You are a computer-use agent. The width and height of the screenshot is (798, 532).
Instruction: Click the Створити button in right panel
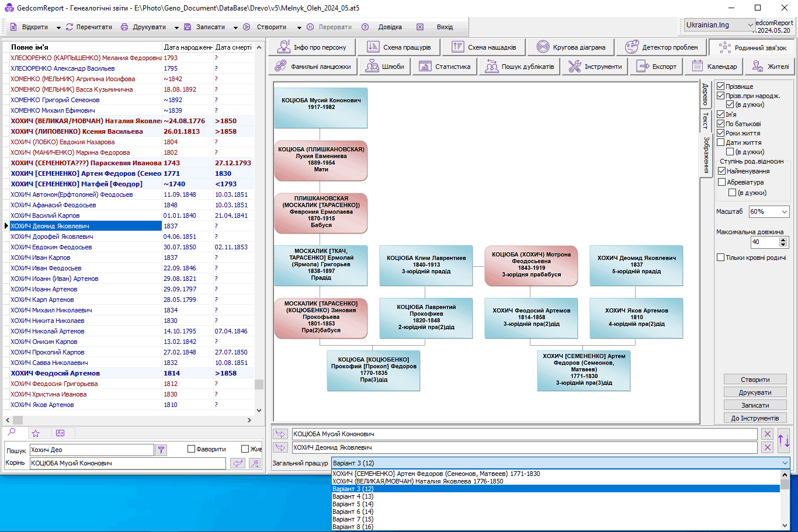tap(755, 380)
